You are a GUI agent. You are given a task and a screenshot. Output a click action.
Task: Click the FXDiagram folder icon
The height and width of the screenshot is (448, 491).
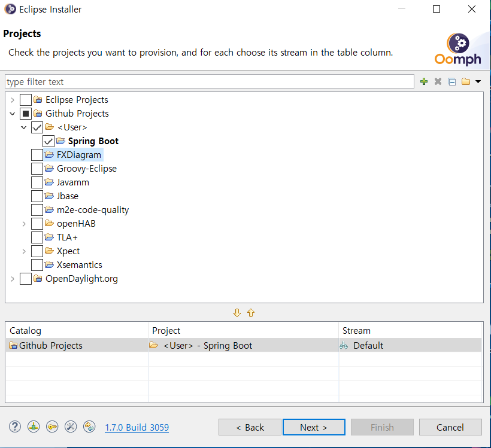click(49, 154)
